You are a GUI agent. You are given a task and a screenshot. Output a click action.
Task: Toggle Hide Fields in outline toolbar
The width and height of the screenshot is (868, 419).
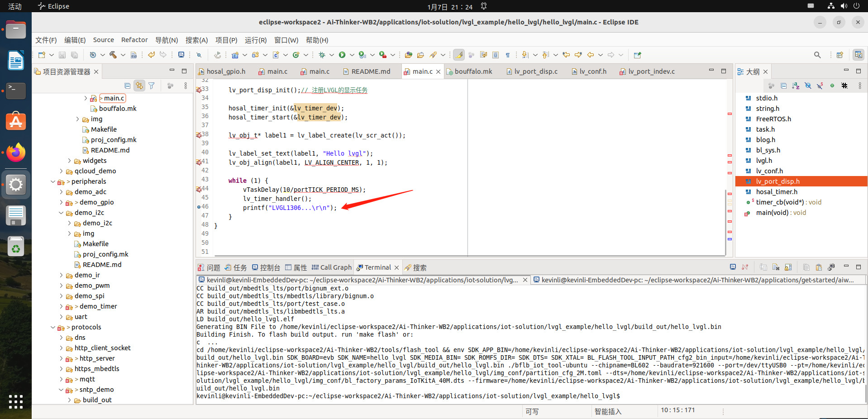point(808,86)
